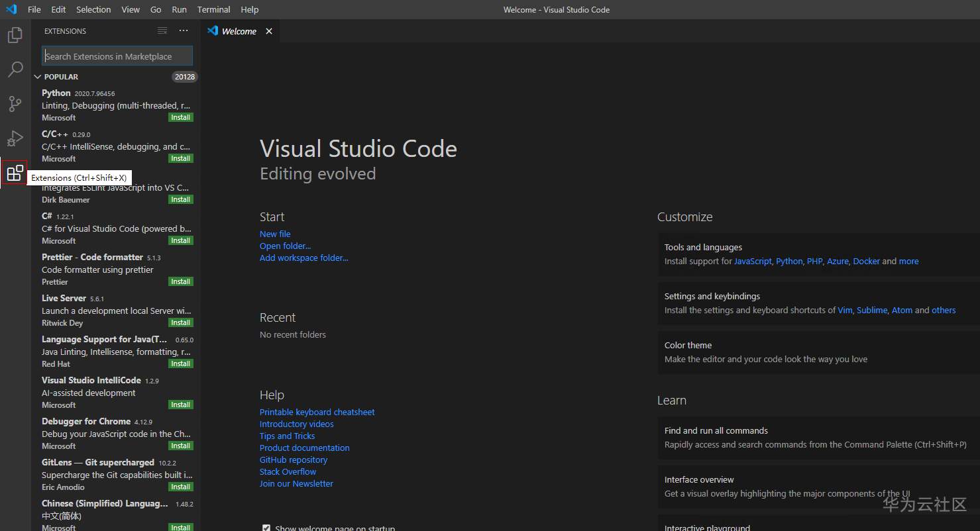This screenshot has height=531, width=980.
Task: Install the Python extension
Action: tap(180, 117)
